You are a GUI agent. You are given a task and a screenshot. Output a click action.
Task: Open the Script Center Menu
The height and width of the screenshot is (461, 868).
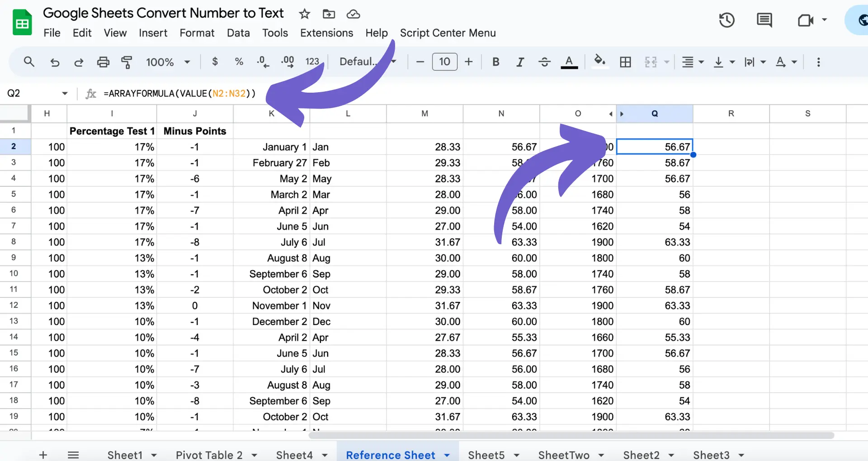pyautogui.click(x=448, y=33)
